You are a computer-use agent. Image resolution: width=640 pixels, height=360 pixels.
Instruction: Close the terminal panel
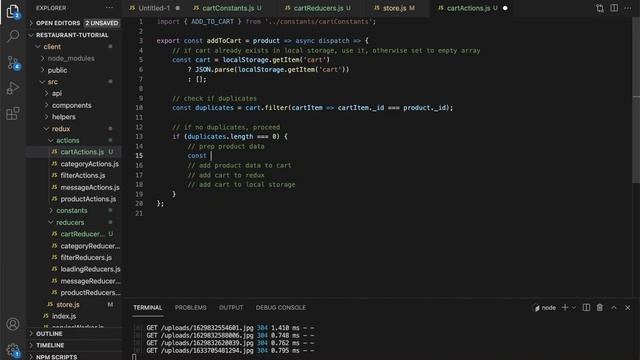(x=628, y=307)
